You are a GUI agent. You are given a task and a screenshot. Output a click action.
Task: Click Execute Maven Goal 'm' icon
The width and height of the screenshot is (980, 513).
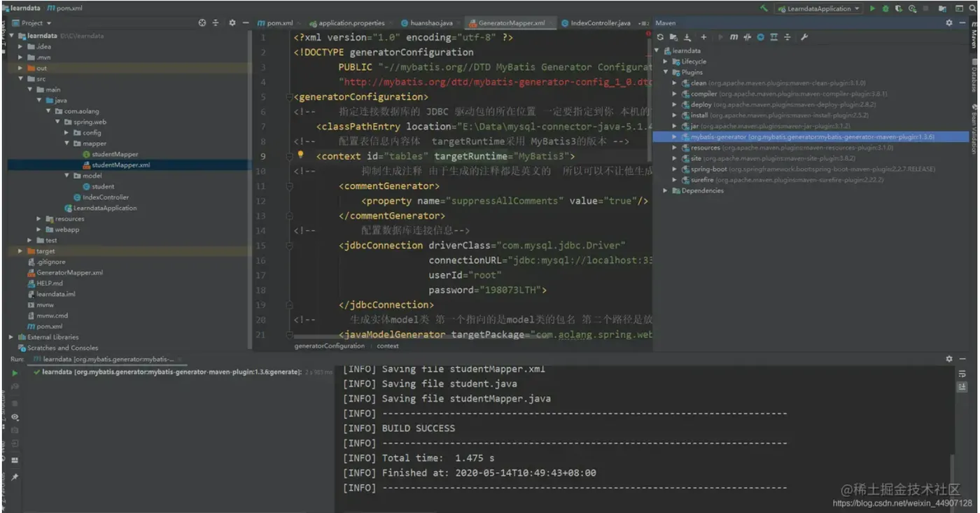click(734, 37)
